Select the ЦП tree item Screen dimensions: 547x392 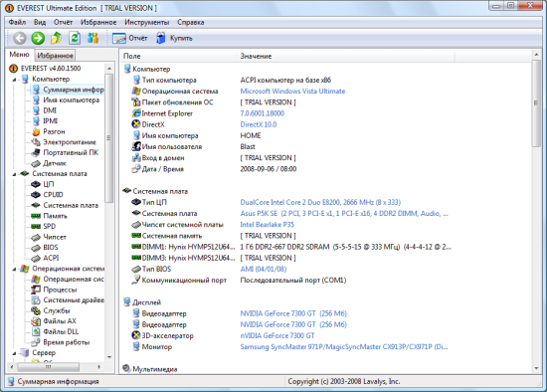point(43,184)
